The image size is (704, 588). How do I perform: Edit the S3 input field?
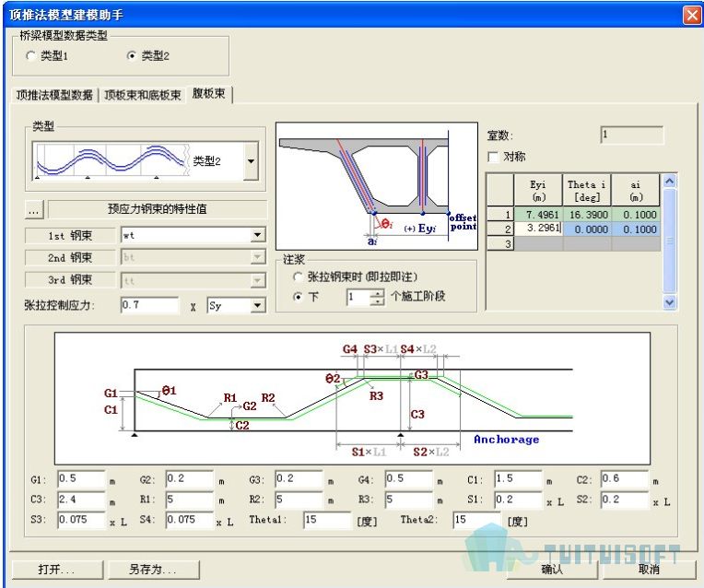click(81, 520)
